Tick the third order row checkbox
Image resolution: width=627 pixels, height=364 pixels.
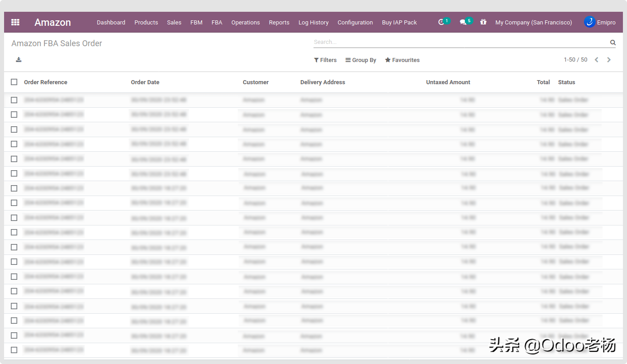pos(14,129)
